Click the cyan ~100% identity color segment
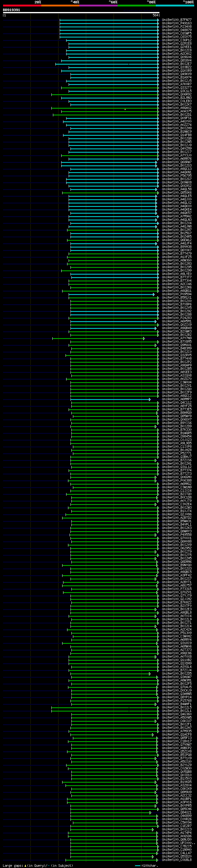This screenshot has height=868, width=197. [x=175, y=6]
